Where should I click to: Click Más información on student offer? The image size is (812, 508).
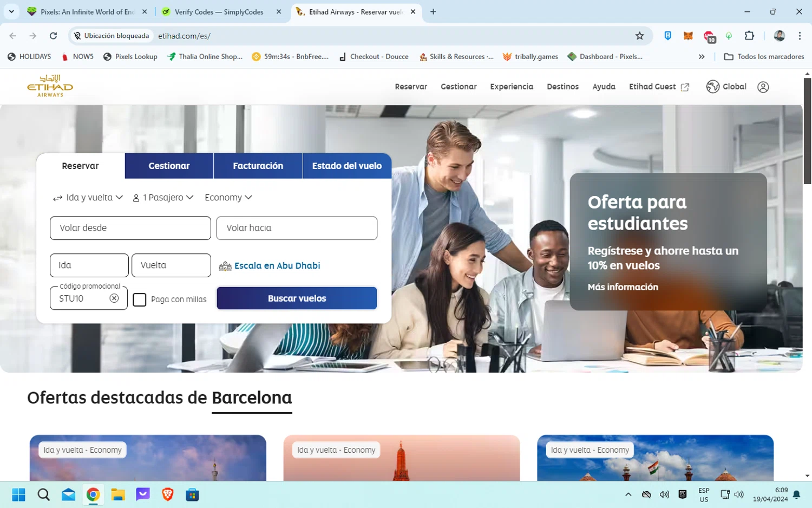pos(623,287)
